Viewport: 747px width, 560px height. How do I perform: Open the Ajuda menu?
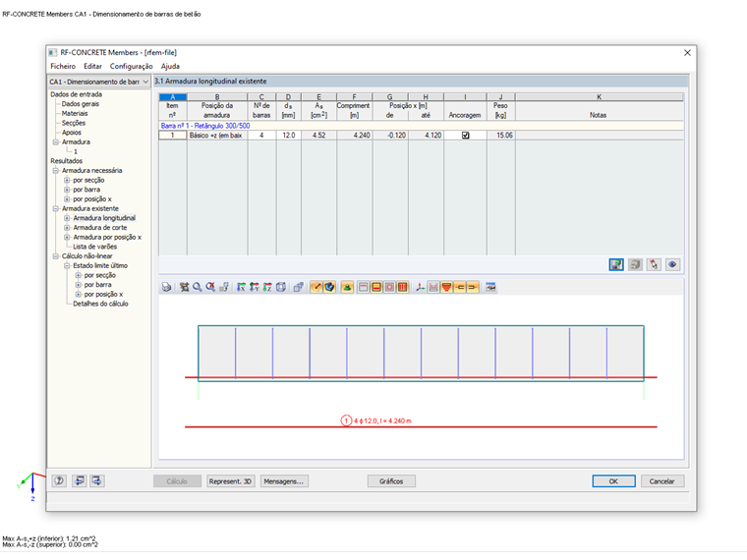click(x=170, y=66)
